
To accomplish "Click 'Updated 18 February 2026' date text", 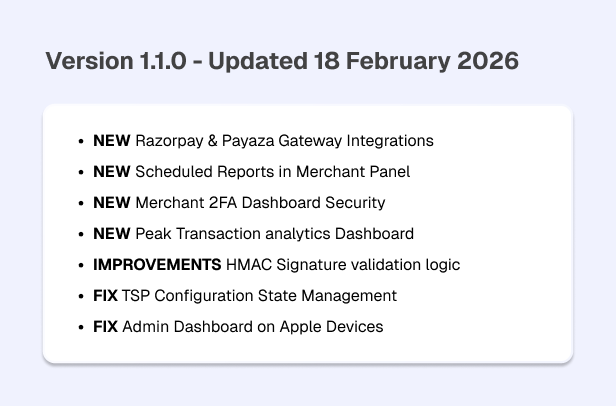I will (x=363, y=61).
